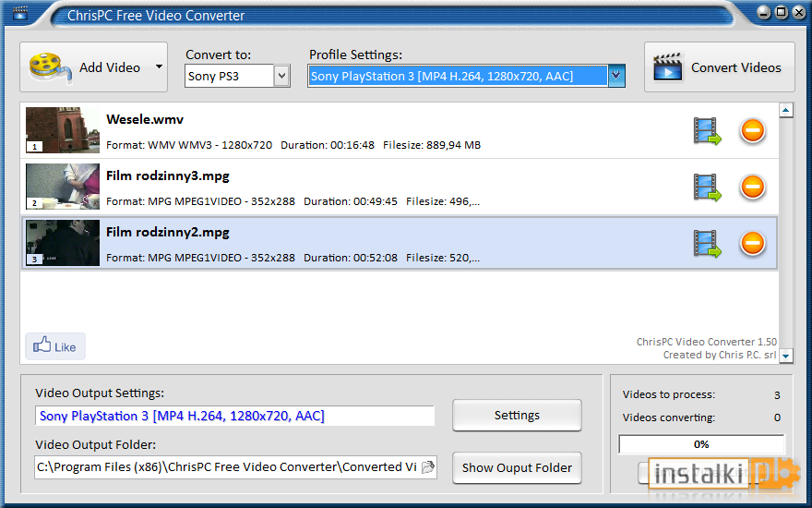The height and width of the screenshot is (508, 812).
Task: Browse output folder with folder icon
Action: click(x=428, y=467)
